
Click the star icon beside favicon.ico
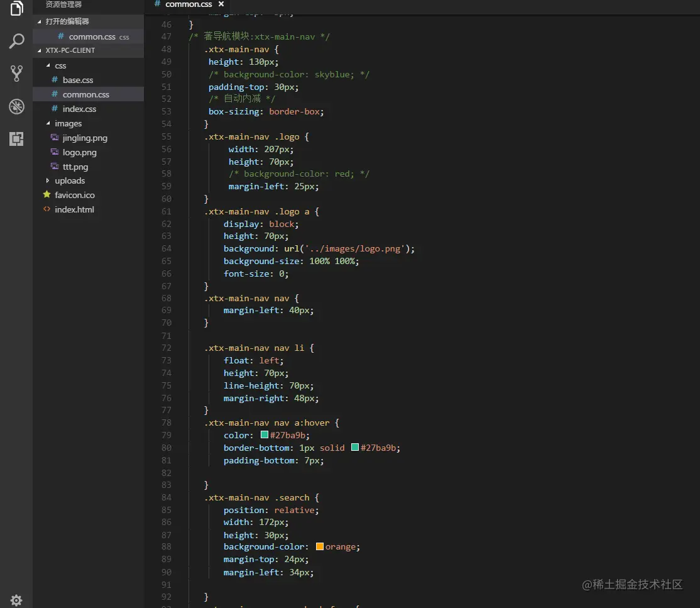pyautogui.click(x=46, y=194)
